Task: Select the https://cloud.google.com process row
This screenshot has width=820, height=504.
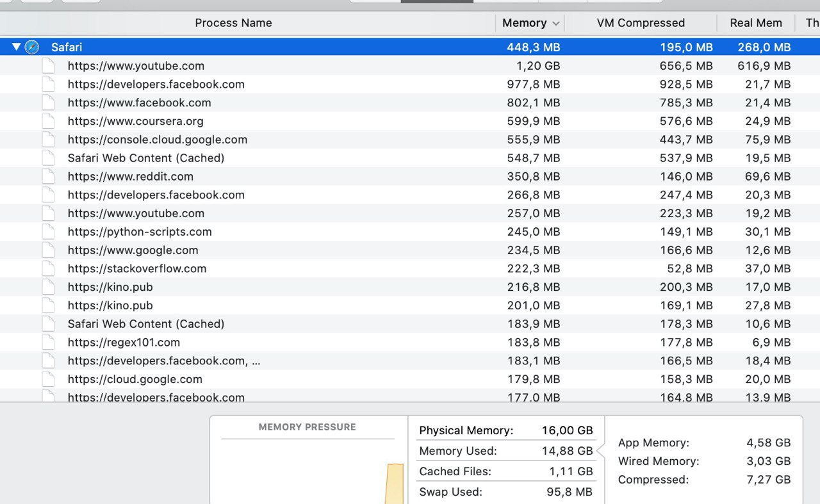Action: (410, 379)
